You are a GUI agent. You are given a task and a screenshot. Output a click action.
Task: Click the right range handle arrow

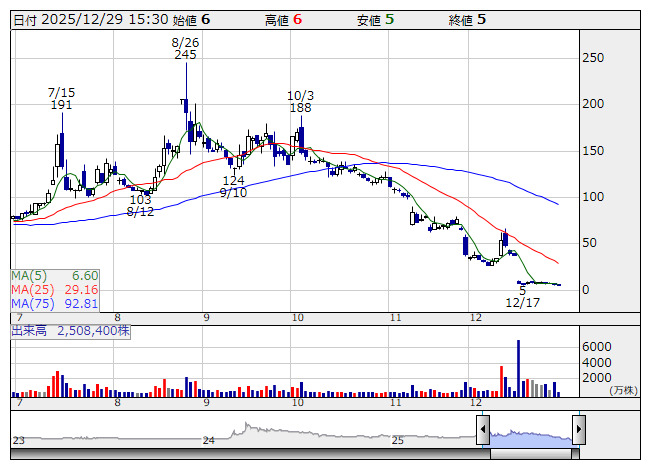click(x=578, y=431)
